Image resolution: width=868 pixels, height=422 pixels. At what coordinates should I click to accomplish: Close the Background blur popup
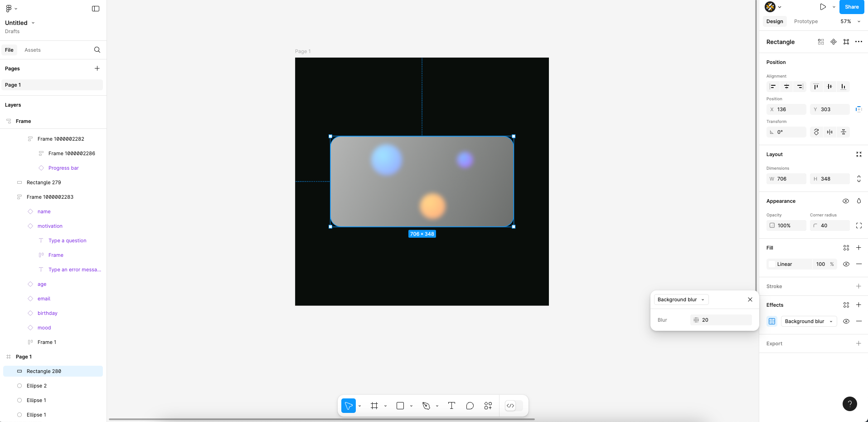750,299
